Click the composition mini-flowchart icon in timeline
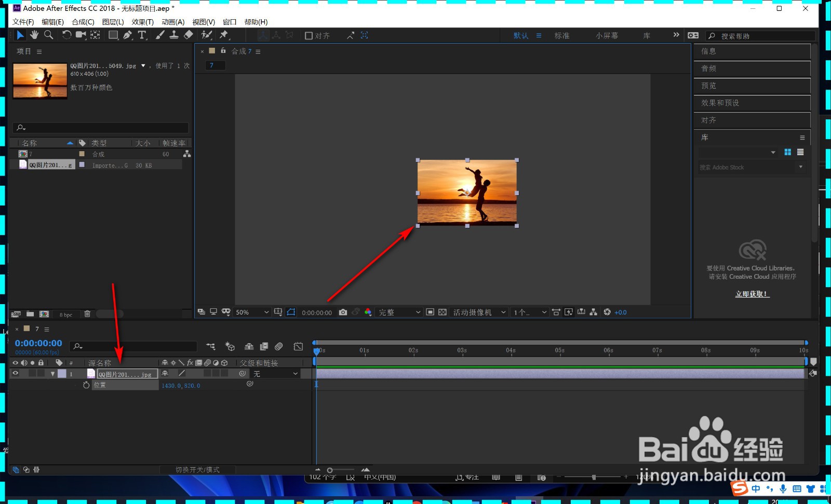Screen dimensions: 831x504 210,346
